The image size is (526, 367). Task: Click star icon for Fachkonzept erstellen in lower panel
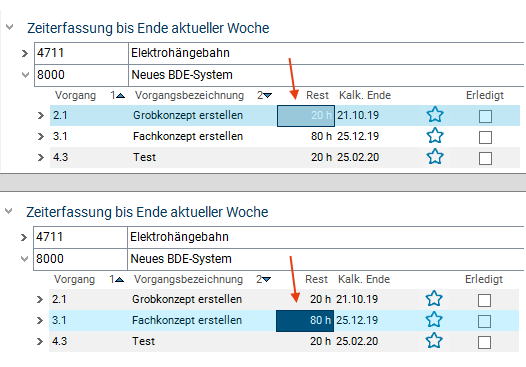434,320
